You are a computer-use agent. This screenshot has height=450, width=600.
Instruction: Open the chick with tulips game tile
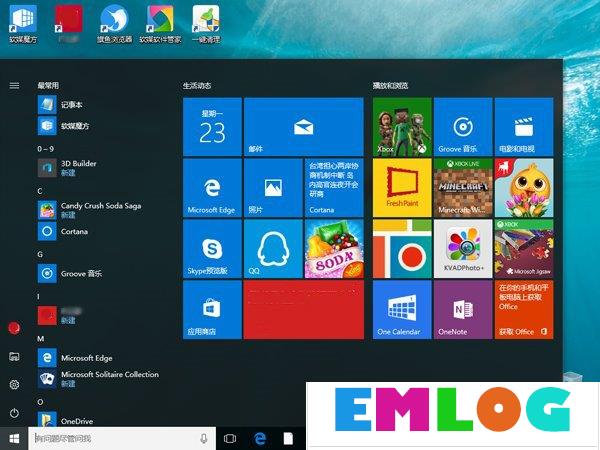tap(524, 188)
